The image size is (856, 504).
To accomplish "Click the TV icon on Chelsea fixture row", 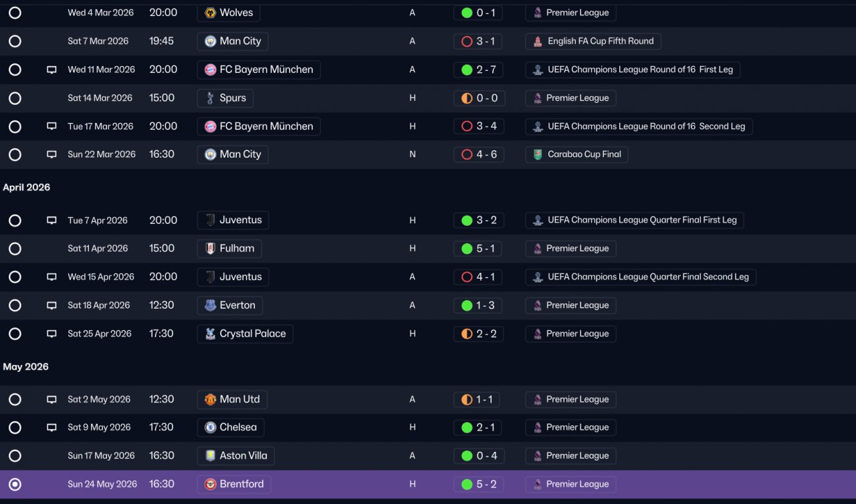I will coord(51,428).
